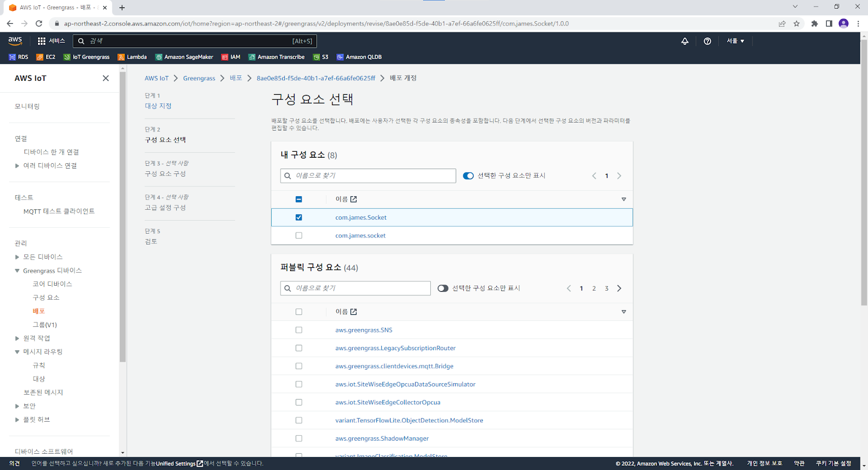Viewport: 868px width, 470px height.
Task: Click the notifications bell icon
Action: [685, 41]
